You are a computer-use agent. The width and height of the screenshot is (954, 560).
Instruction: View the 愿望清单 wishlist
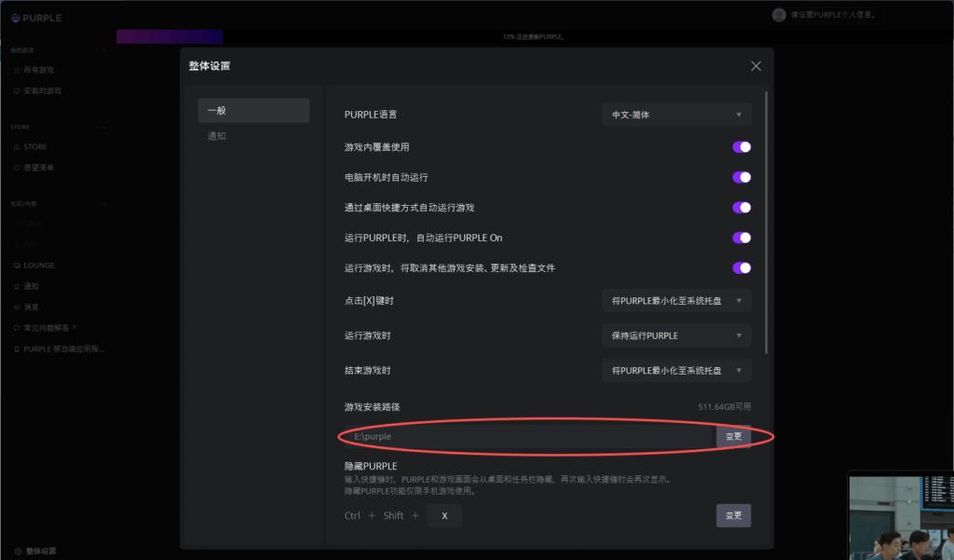(x=37, y=167)
